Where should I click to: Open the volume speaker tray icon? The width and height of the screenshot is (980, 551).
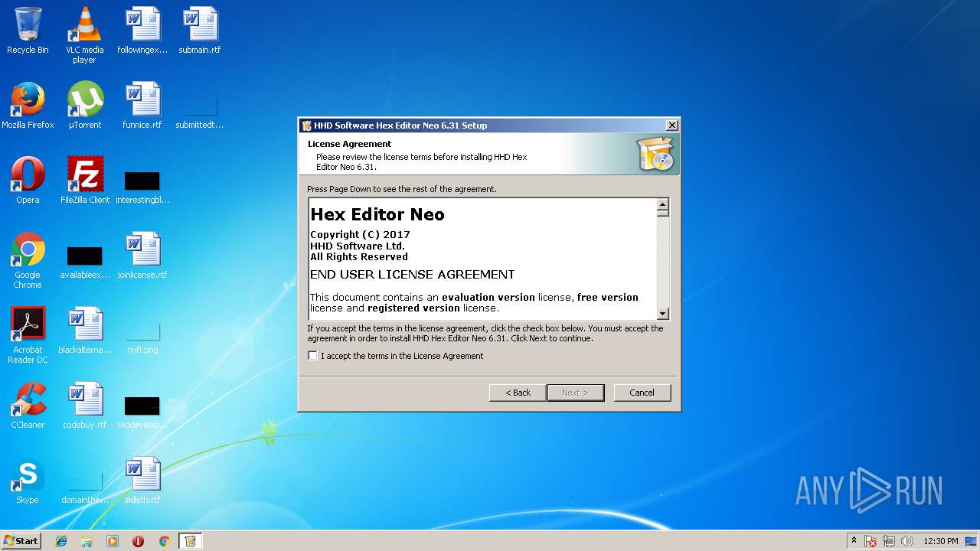907,541
